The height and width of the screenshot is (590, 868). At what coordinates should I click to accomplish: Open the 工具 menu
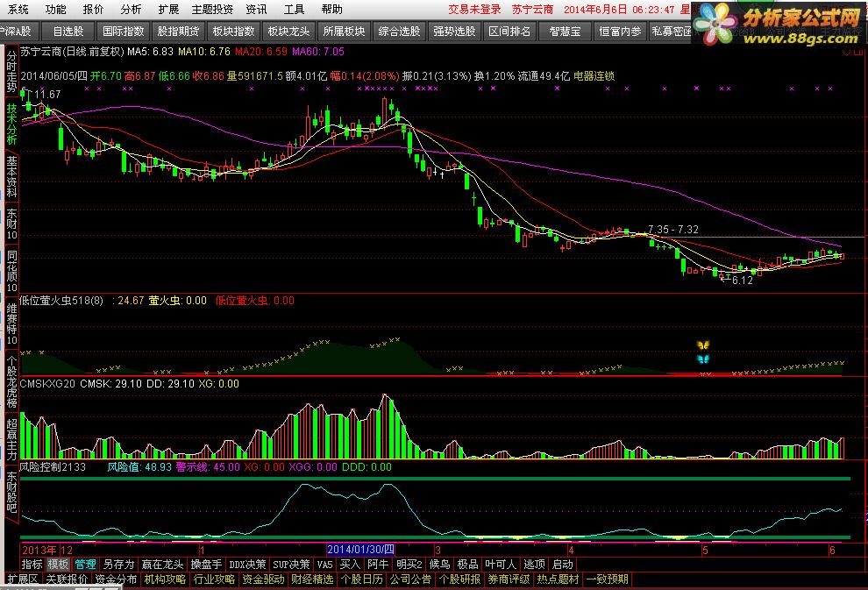(x=294, y=10)
